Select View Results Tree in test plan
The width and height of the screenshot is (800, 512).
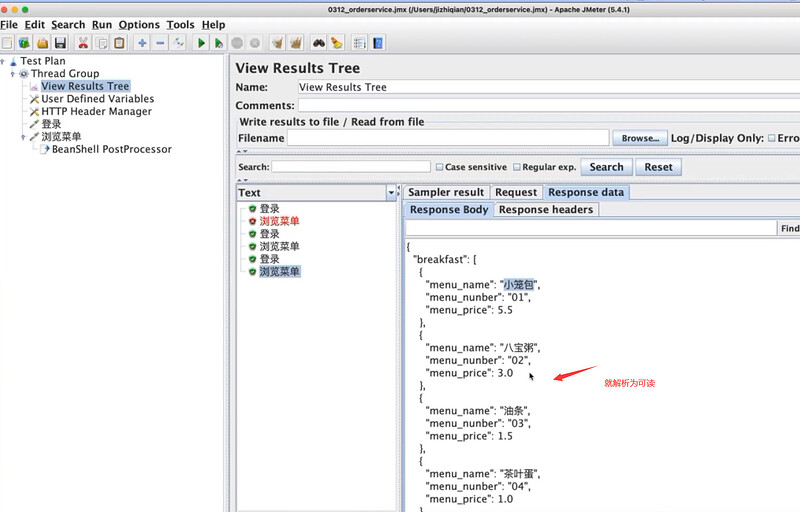[85, 86]
